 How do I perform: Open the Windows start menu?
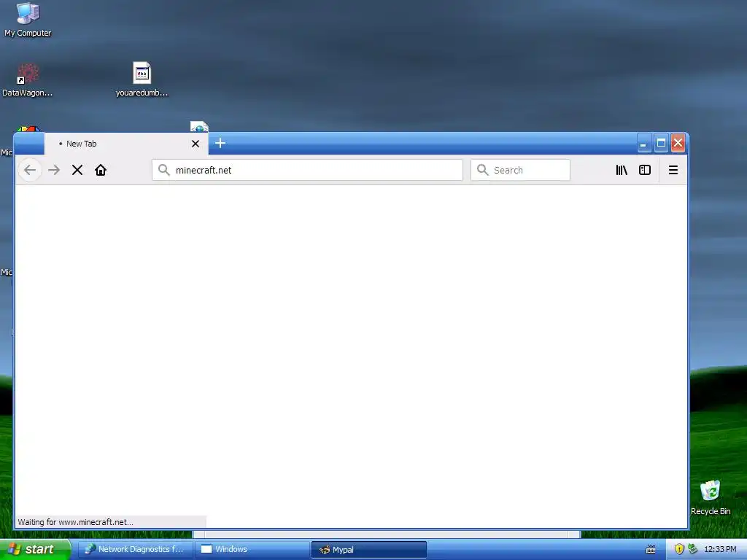(35, 549)
